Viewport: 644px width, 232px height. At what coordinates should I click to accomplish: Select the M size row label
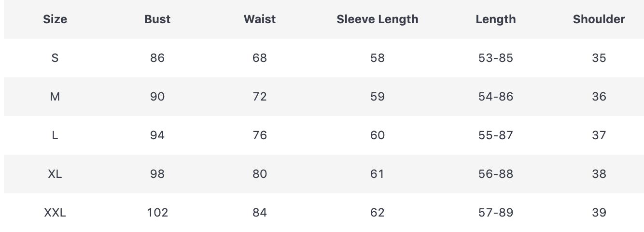tap(55, 97)
